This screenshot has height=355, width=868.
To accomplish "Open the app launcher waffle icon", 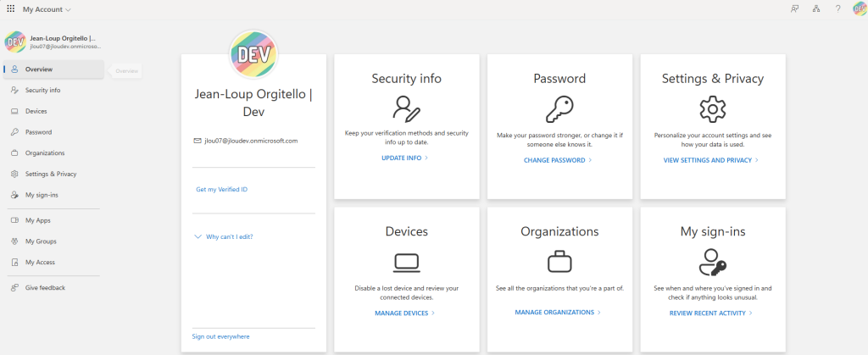I will pos(10,9).
